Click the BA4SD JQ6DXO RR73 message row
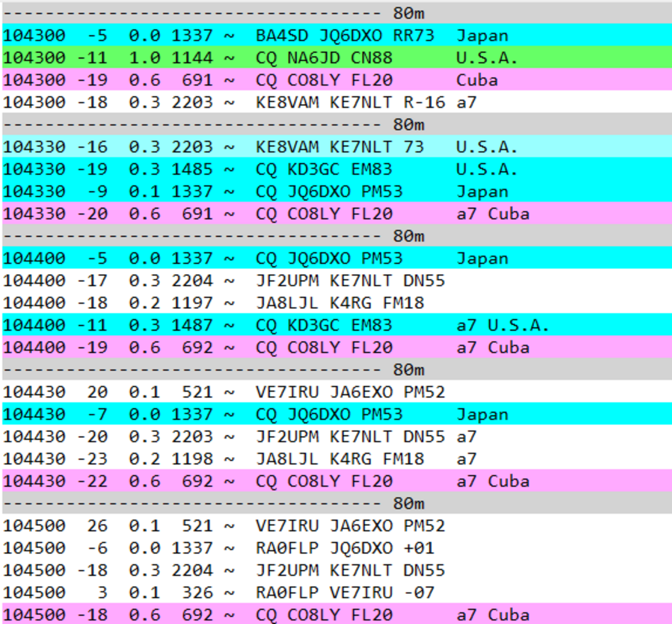The width and height of the screenshot is (672, 624). coord(336,36)
